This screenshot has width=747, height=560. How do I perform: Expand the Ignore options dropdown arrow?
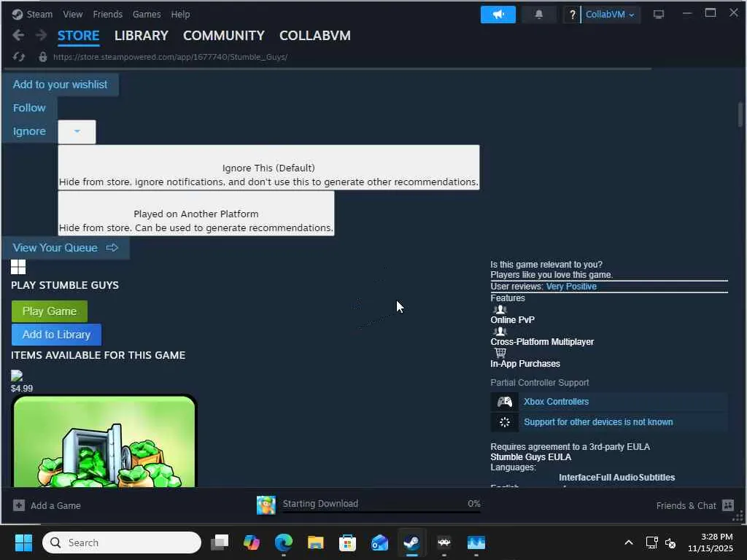77,131
